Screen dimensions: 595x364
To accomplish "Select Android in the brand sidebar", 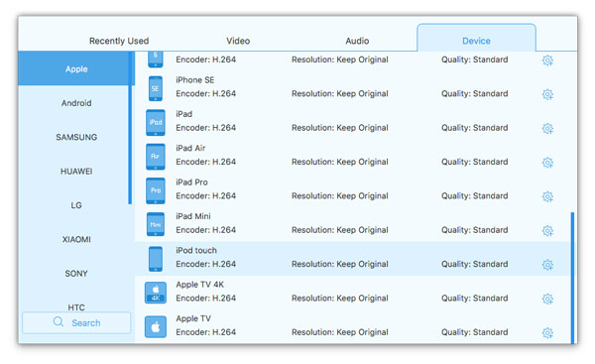I will tap(76, 103).
